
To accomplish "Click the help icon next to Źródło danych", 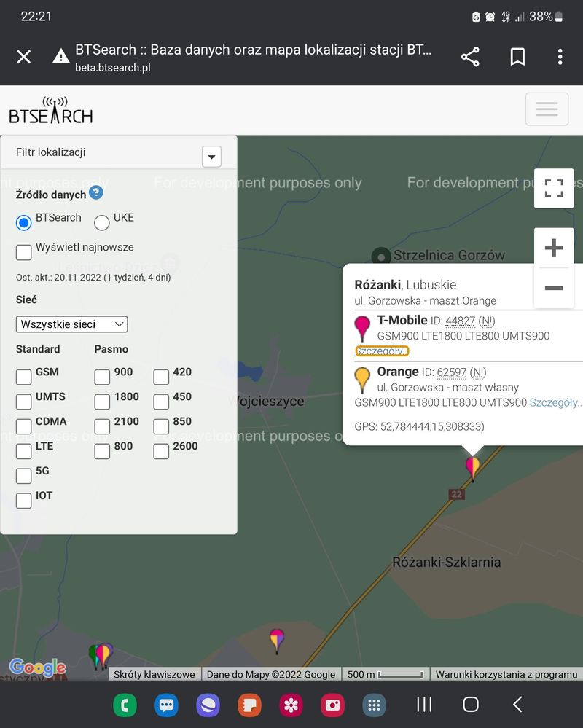I will pos(95,194).
